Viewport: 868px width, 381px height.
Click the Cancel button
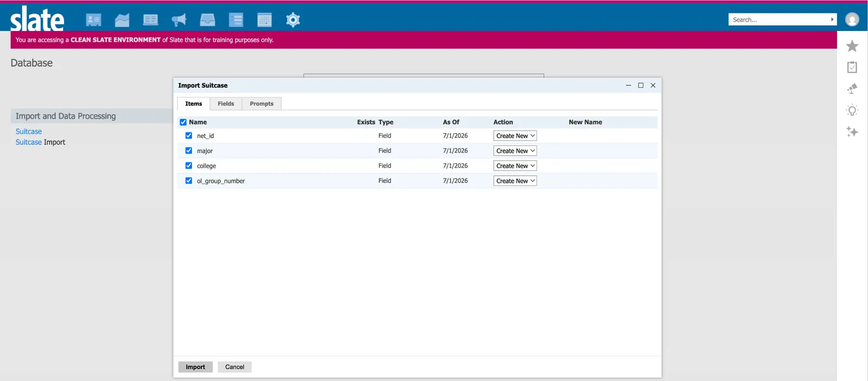pos(235,367)
